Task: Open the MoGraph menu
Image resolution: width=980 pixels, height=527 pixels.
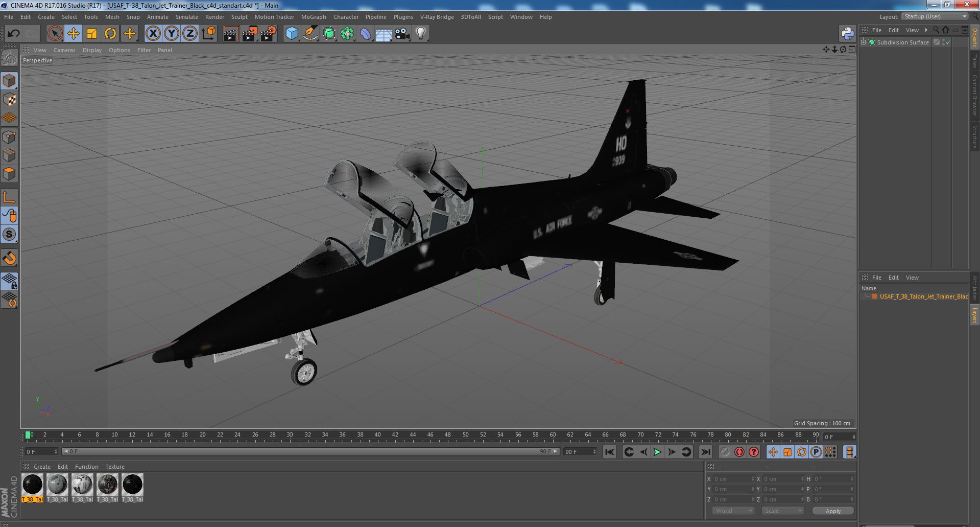Action: [x=314, y=17]
